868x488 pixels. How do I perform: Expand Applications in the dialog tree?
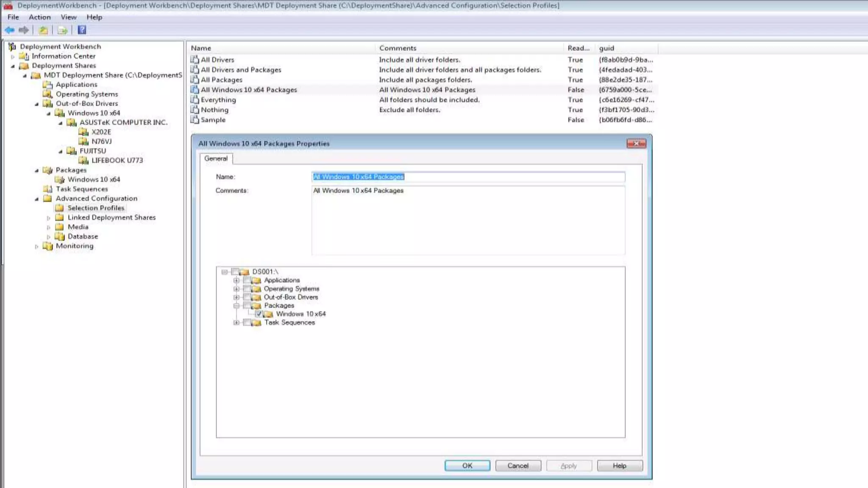pos(236,280)
